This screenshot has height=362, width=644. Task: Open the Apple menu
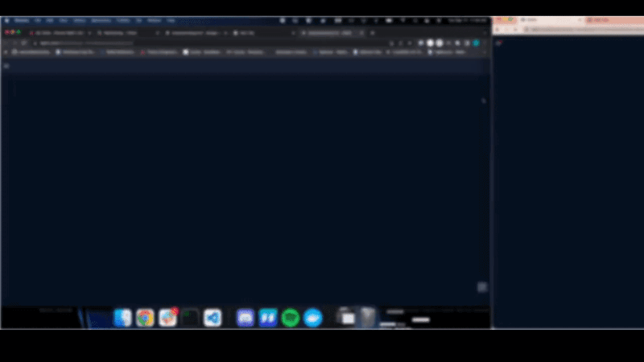[x=6, y=20]
